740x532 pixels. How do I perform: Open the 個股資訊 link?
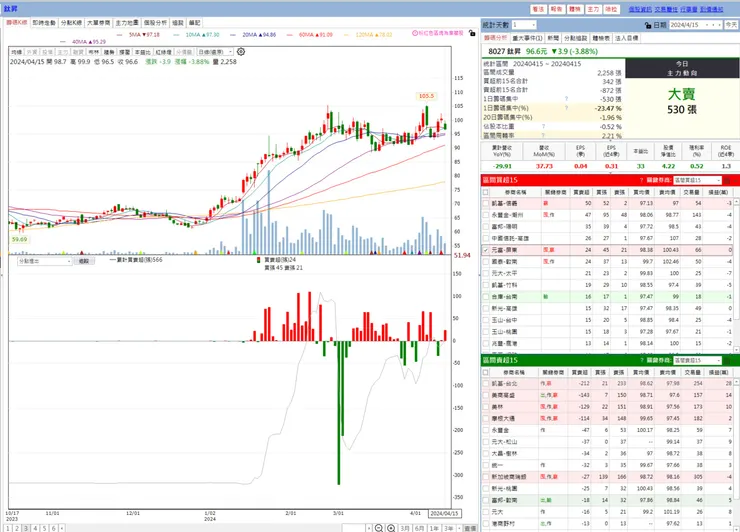tap(640, 9)
